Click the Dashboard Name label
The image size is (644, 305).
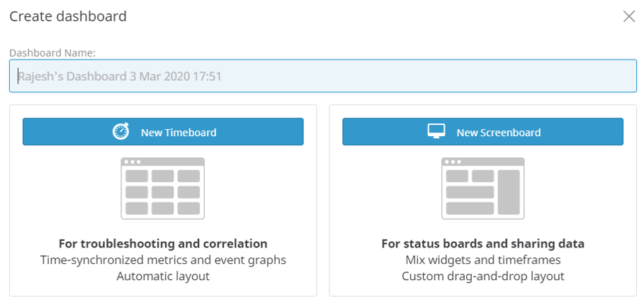52,52
